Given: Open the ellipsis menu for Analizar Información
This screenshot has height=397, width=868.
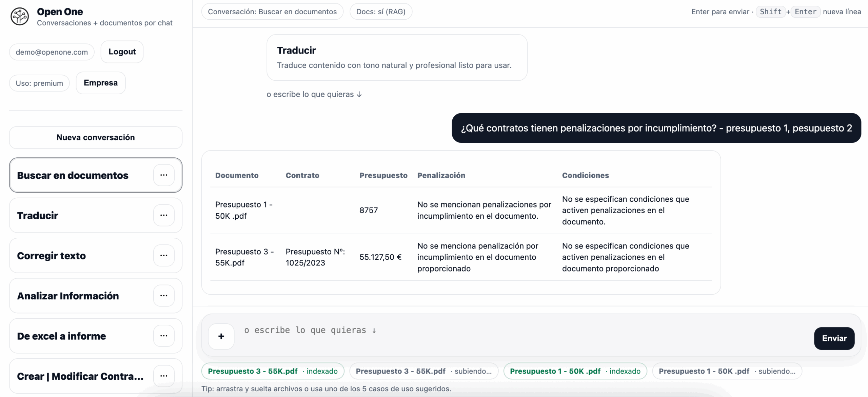Looking at the screenshot, I should (x=164, y=296).
